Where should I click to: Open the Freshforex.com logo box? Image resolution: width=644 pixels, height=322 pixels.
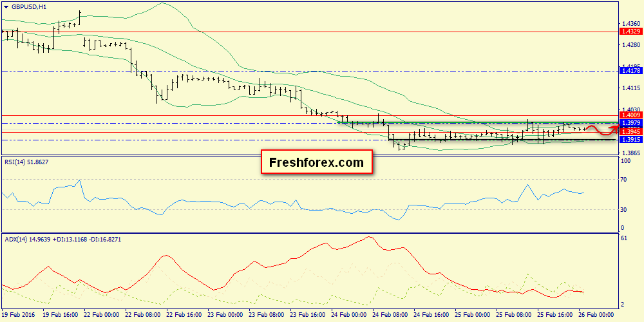click(x=317, y=162)
